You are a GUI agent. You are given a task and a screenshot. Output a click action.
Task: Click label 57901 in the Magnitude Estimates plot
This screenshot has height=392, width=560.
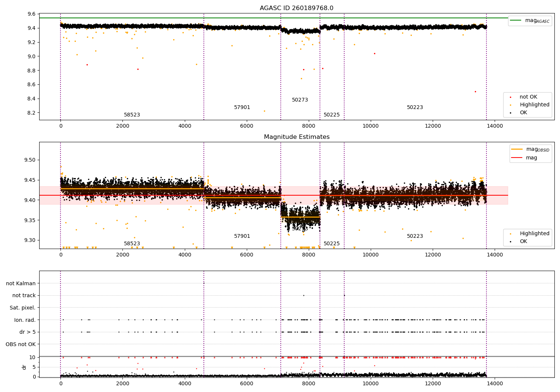[242, 236]
